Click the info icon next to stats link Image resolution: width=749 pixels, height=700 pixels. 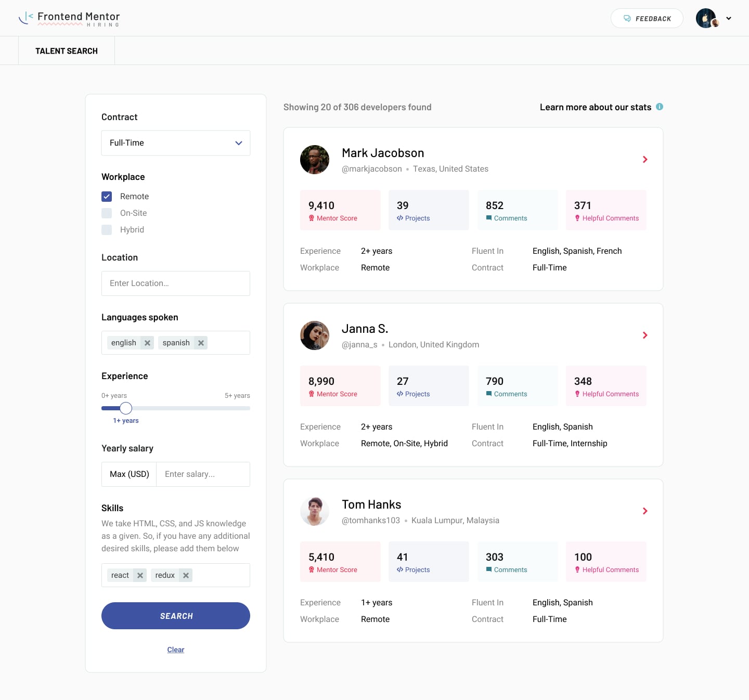tap(660, 107)
